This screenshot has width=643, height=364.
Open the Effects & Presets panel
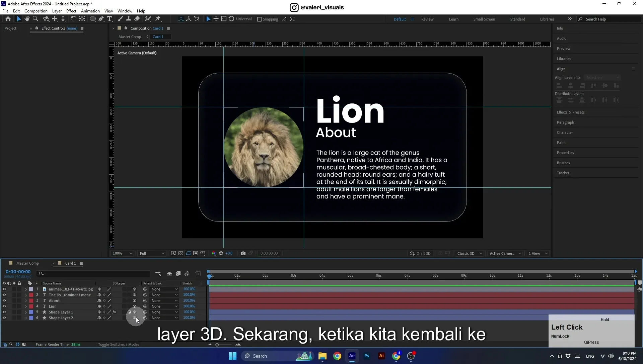point(571,112)
